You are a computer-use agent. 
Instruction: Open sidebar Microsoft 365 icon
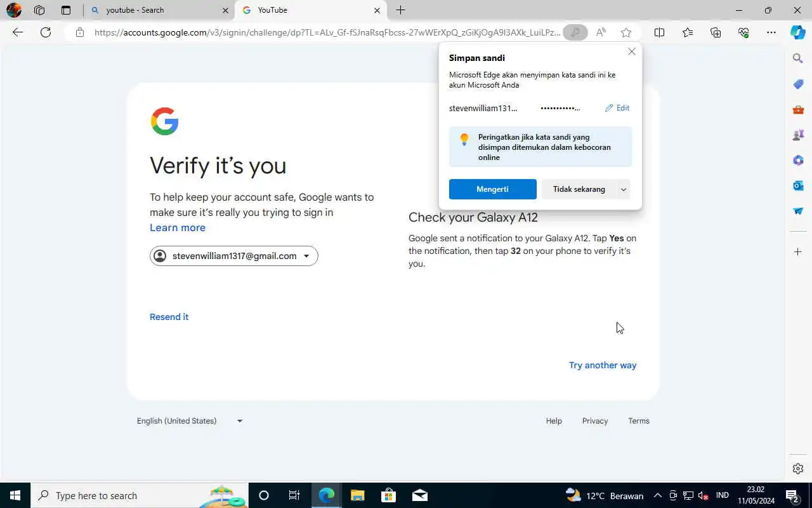coord(798,161)
